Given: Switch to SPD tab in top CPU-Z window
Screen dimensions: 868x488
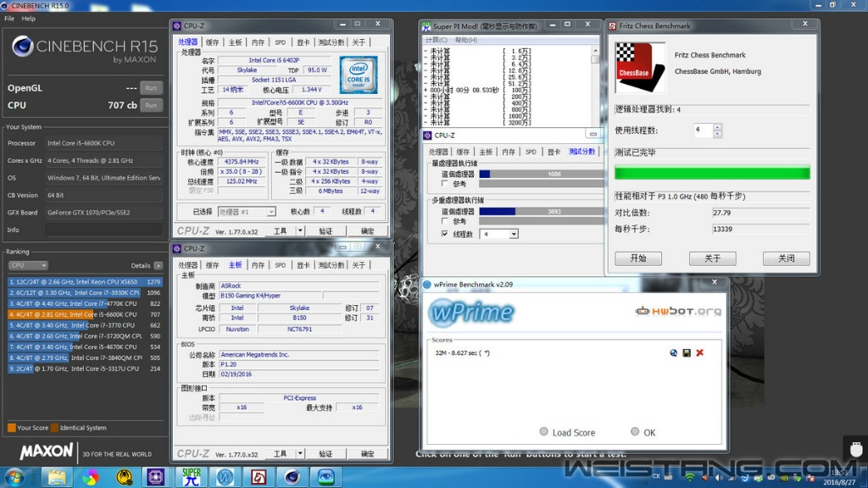Looking at the screenshot, I should (280, 42).
